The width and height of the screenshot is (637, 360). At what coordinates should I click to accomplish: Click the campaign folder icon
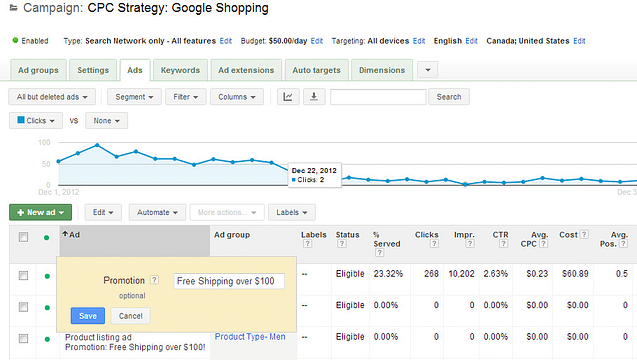[13, 8]
